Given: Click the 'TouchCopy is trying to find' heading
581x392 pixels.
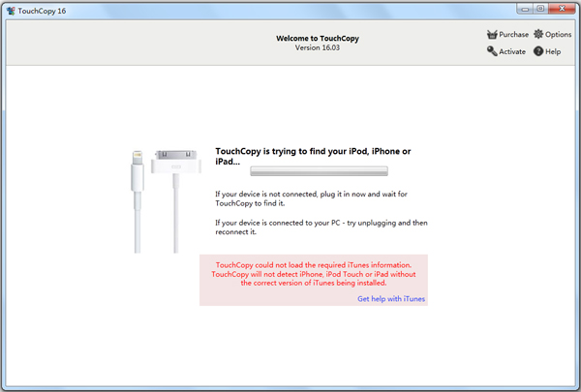Looking at the screenshot, I should coord(313,157).
